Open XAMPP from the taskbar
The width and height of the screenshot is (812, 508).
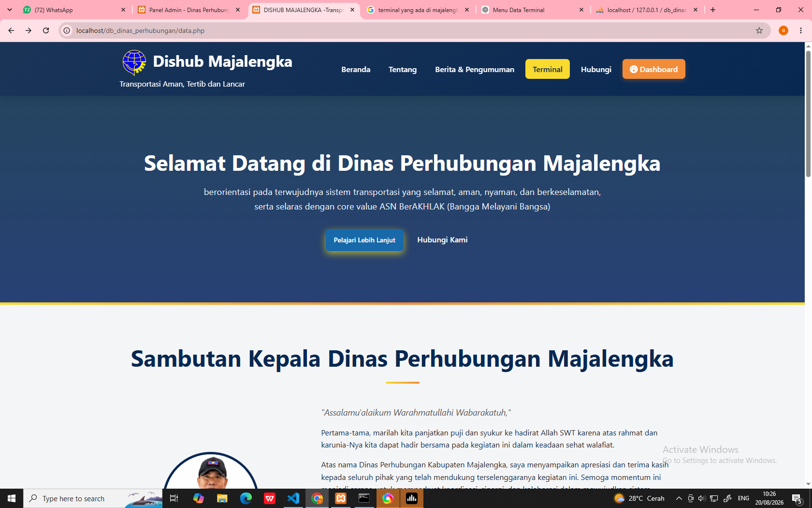tap(341, 498)
